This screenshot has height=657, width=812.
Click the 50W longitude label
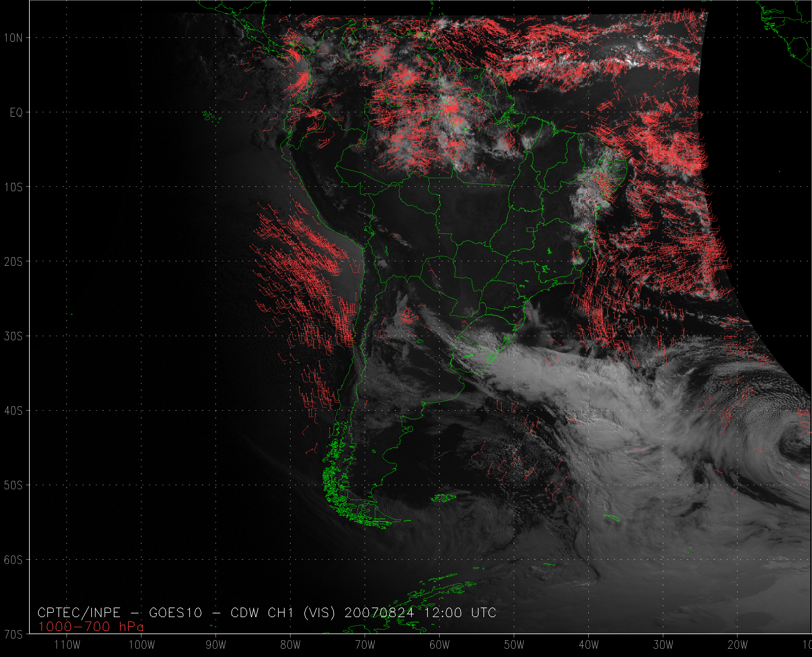514,645
